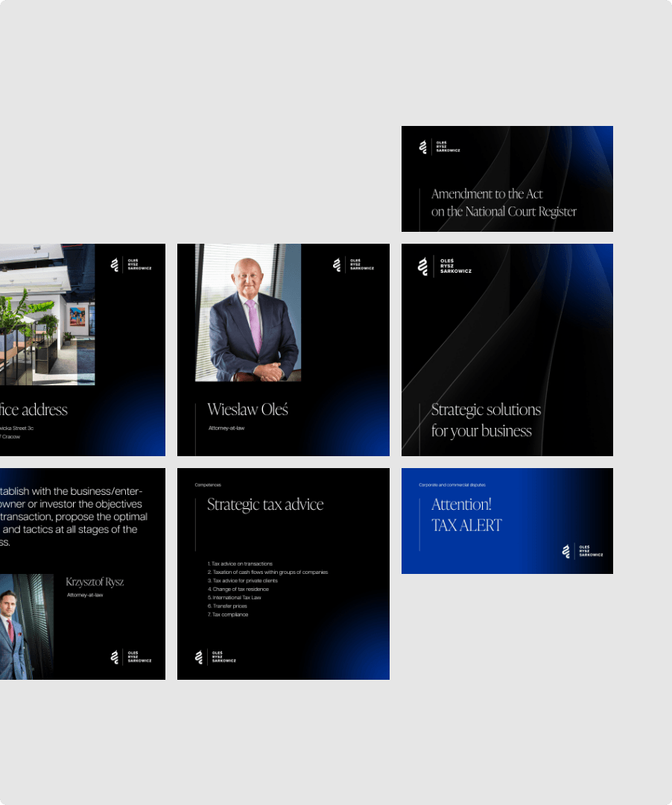Screen dimensions: 672x805
Task: Click the 'Corporate and commercial disputes' label
Action: tap(452, 485)
